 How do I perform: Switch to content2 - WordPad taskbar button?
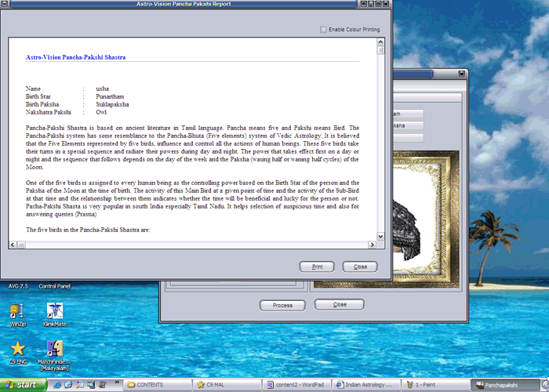tap(296, 385)
